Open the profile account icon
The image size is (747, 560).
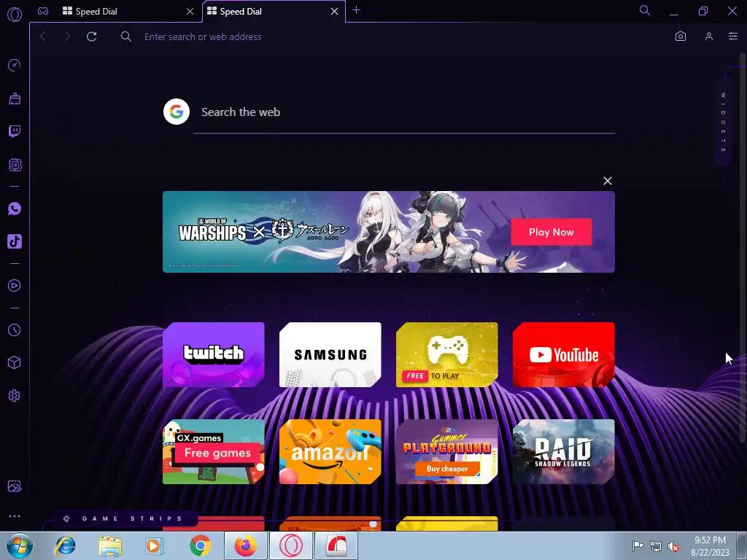[x=709, y=36]
